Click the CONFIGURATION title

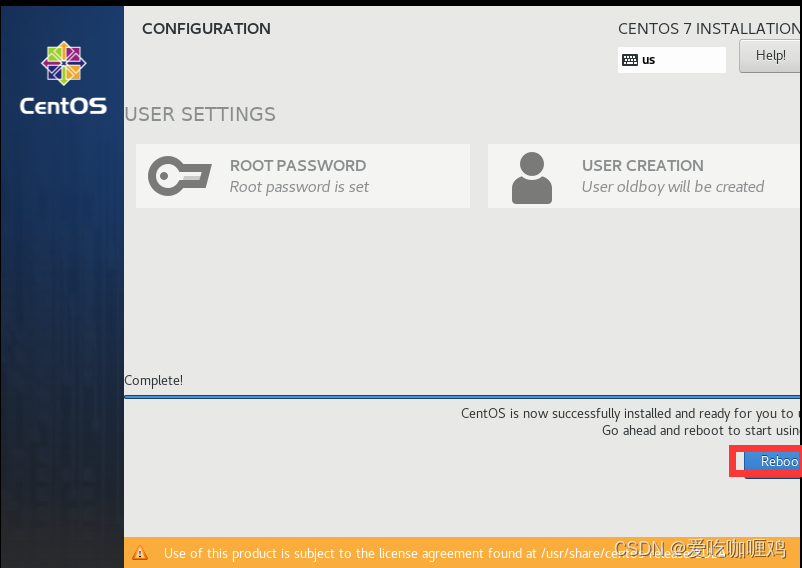click(x=206, y=29)
